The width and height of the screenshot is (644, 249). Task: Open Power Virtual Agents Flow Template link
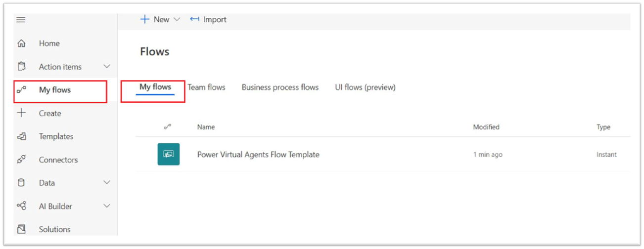[258, 155]
